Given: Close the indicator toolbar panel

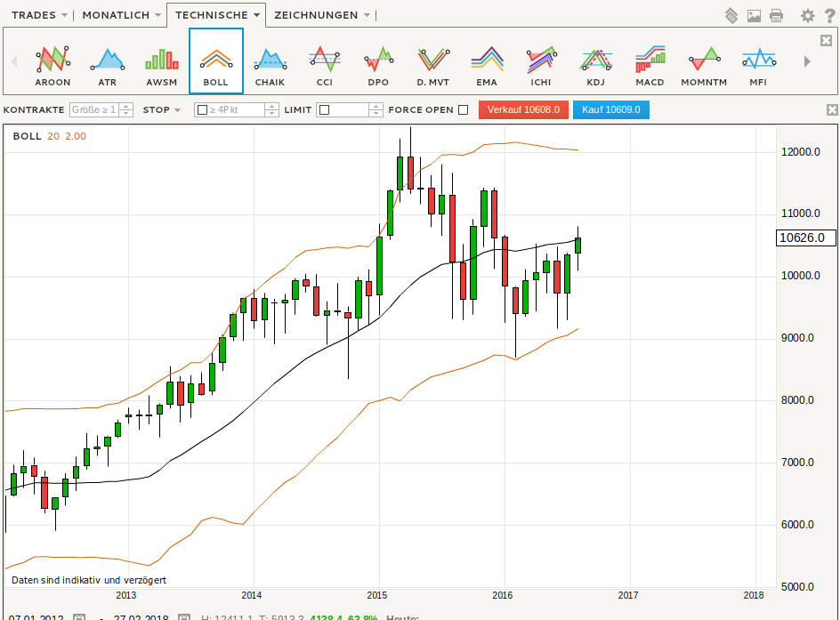Looking at the screenshot, I should [x=826, y=40].
